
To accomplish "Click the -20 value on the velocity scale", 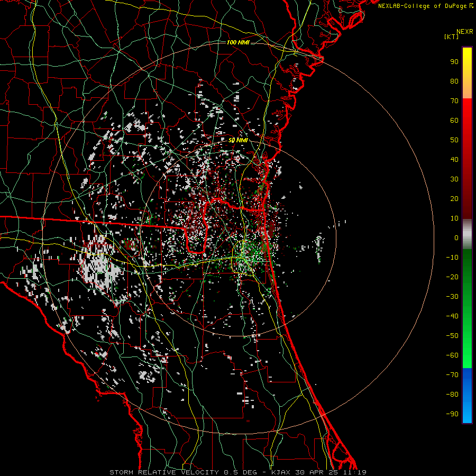I will pos(452,277).
